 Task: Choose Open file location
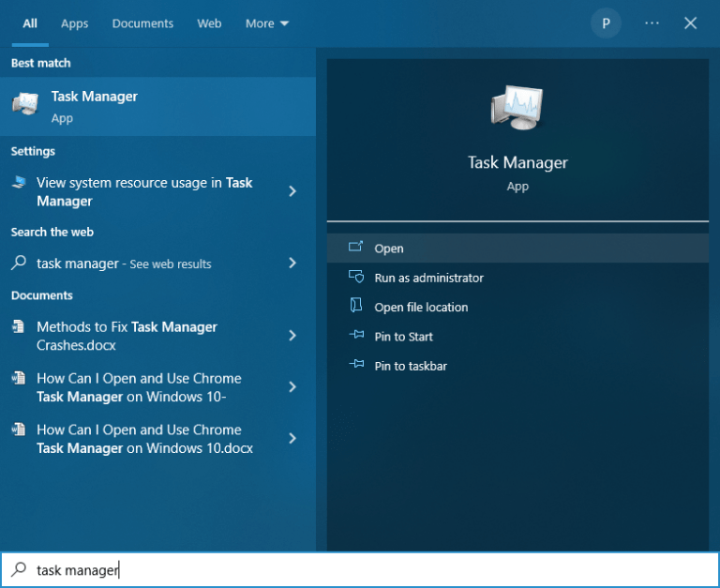tap(517, 307)
